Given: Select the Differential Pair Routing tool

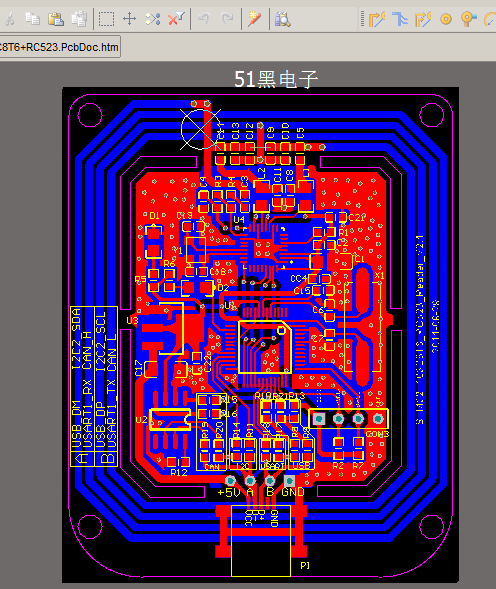Looking at the screenshot, I should (x=423, y=19).
